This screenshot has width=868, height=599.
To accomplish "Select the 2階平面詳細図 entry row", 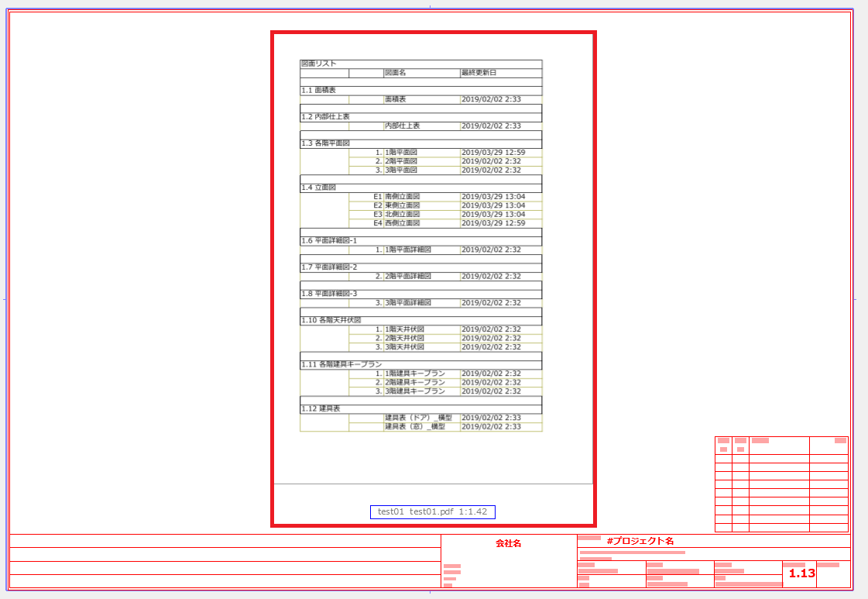I will (446, 277).
